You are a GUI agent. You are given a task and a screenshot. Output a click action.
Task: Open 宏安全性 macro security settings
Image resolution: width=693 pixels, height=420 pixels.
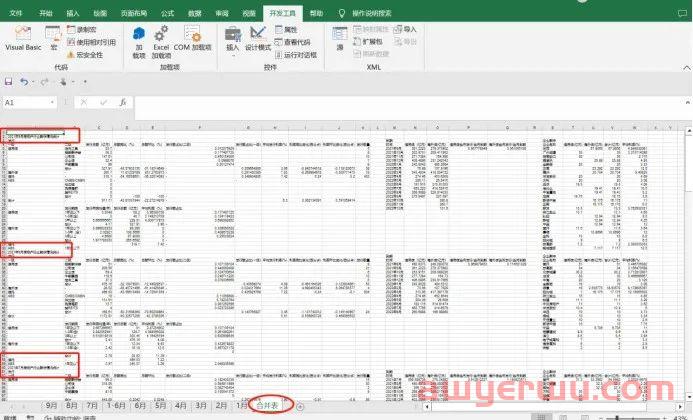coord(85,55)
